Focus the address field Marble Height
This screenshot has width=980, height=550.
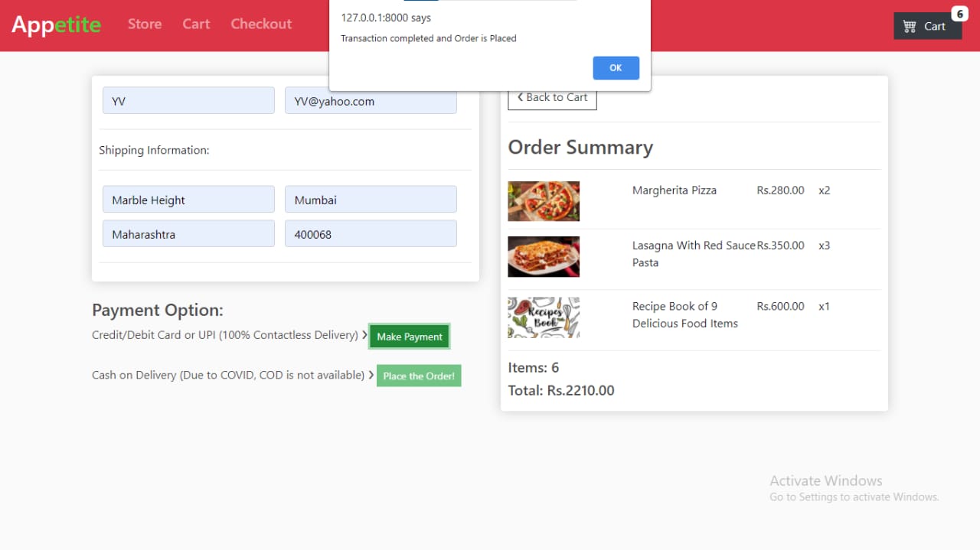[x=188, y=199]
